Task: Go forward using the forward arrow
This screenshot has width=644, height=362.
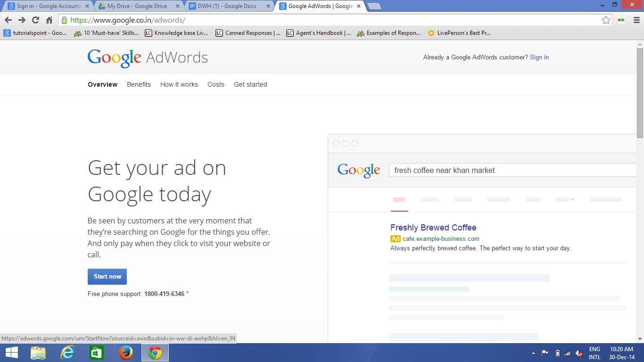Action: point(22,20)
